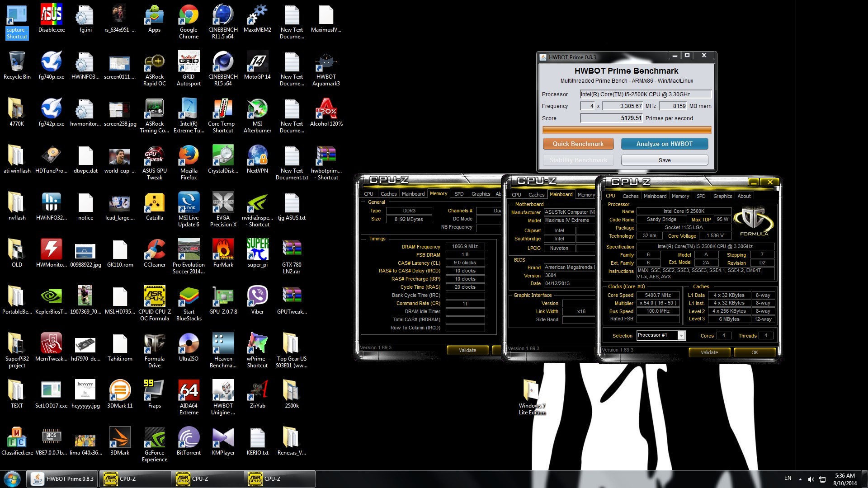Open Graphics tab in front CPU-Z window
868x488 pixels.
click(x=722, y=196)
